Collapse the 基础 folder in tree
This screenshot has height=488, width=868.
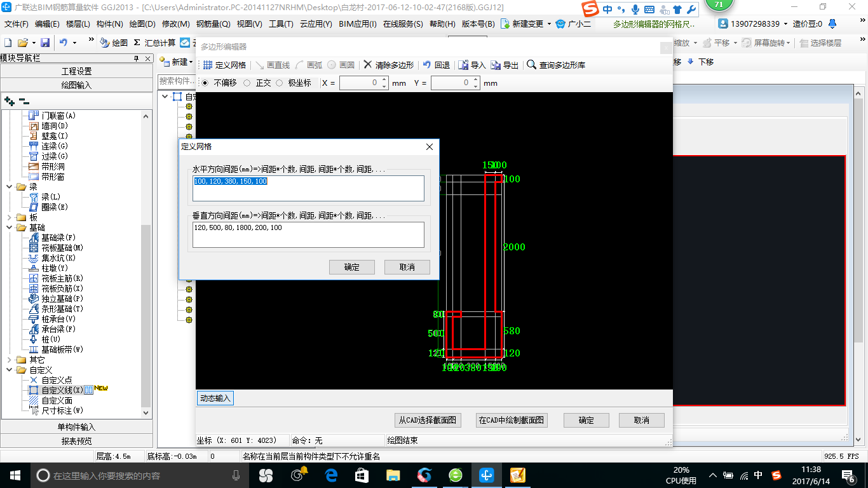point(9,227)
